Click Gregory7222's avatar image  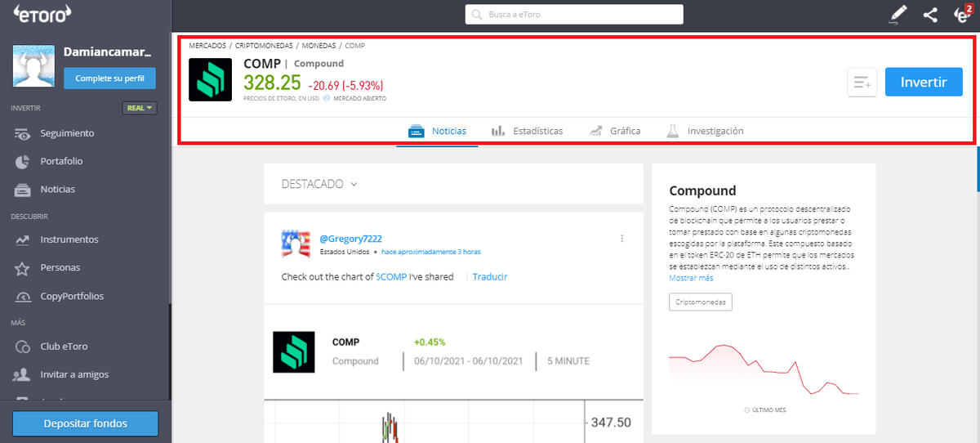pyautogui.click(x=296, y=244)
